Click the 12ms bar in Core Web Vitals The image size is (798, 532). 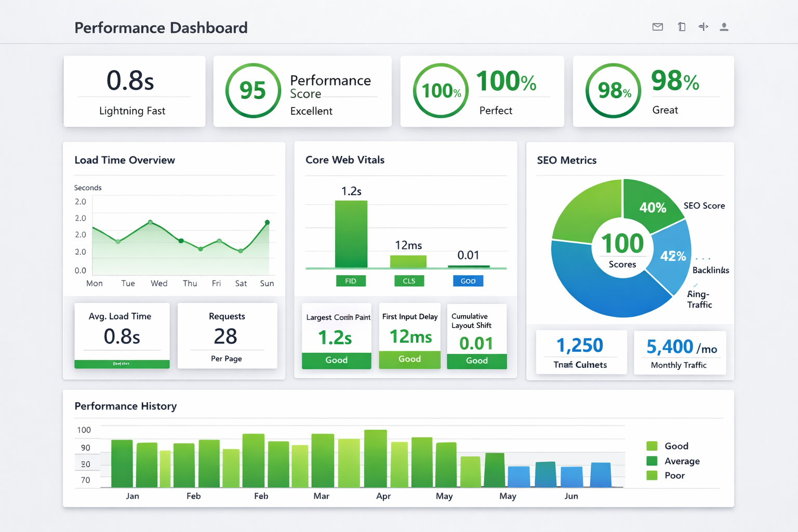point(408,261)
